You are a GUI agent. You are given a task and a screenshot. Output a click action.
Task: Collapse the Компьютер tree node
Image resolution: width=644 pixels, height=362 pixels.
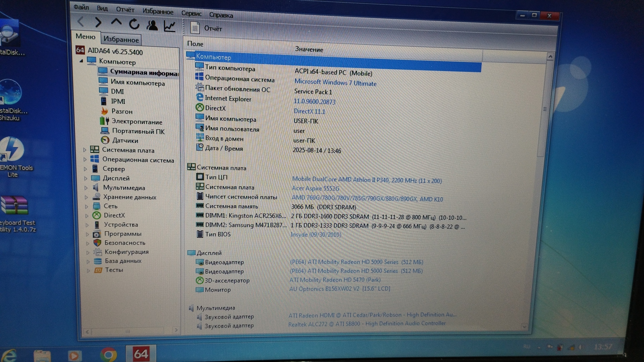82,61
